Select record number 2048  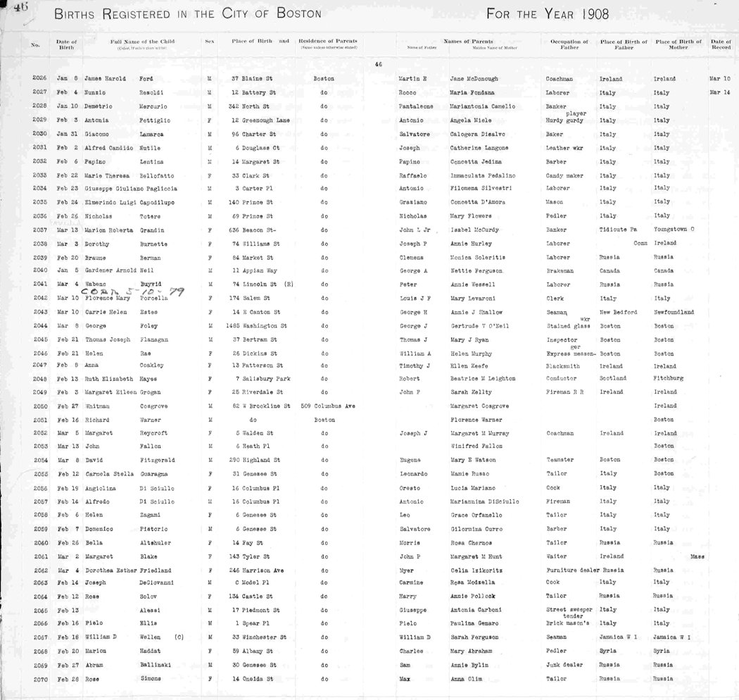(40, 379)
